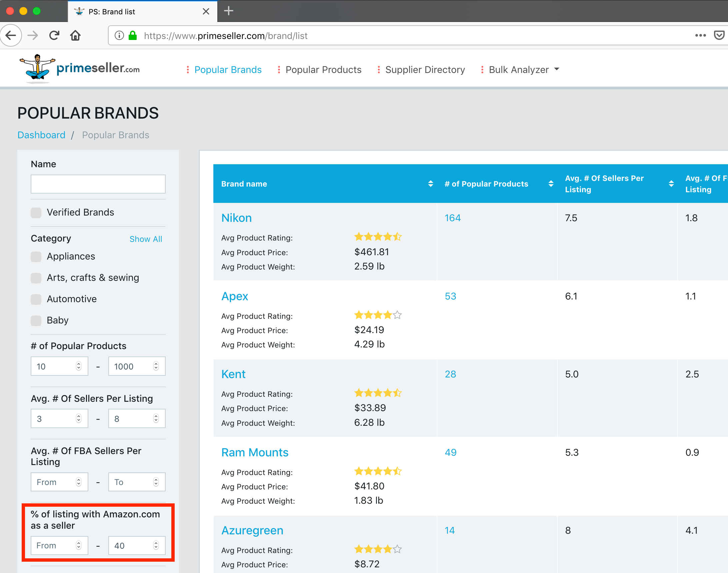Click stepper on FBA Sellers To field
Screen dimensions: 728x573
(x=156, y=482)
